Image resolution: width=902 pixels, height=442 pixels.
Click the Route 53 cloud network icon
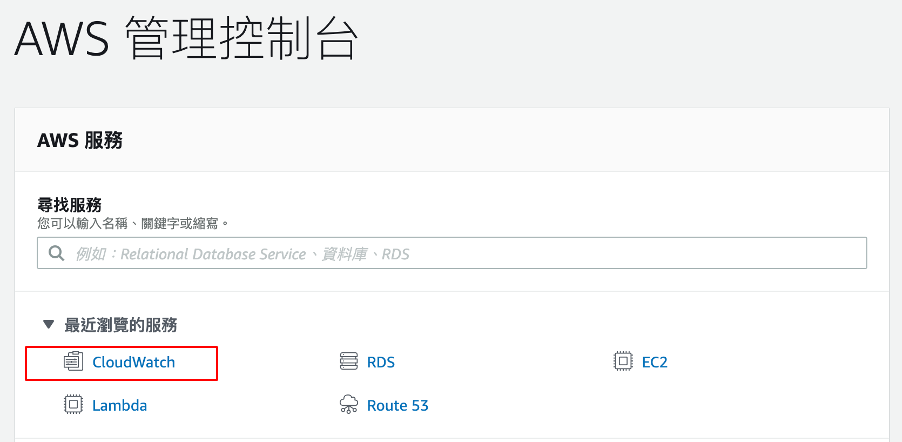(349, 405)
